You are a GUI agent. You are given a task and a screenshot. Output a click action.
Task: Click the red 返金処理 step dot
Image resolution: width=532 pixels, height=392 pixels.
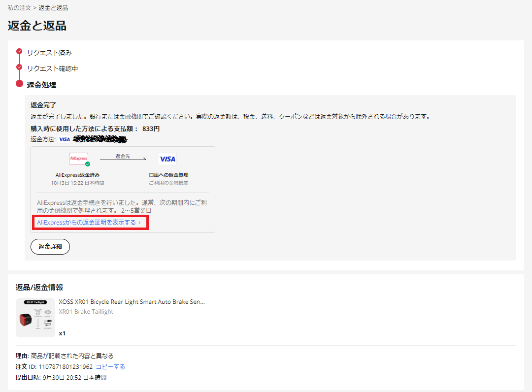pyautogui.click(x=19, y=84)
